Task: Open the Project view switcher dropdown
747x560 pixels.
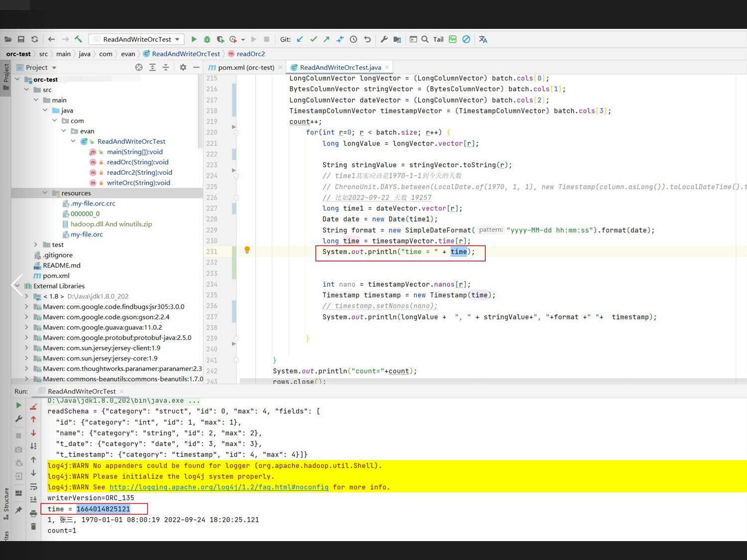Action: (x=54, y=67)
